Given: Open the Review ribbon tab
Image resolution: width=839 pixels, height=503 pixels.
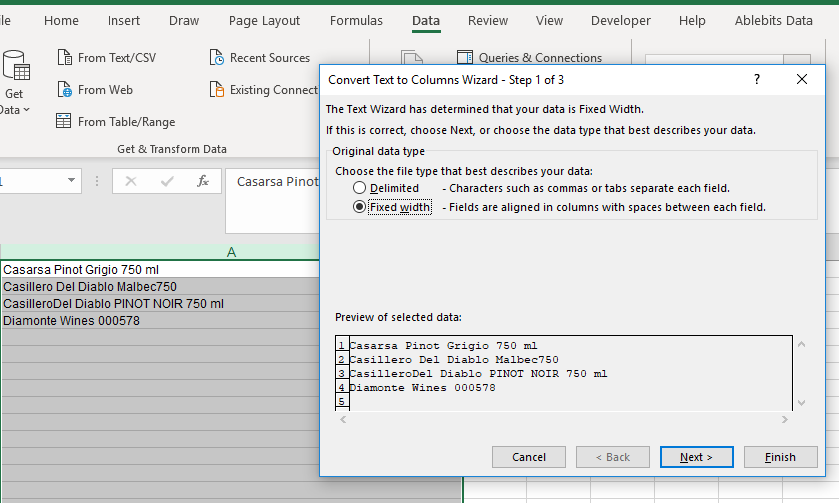Looking at the screenshot, I should click(x=488, y=20).
